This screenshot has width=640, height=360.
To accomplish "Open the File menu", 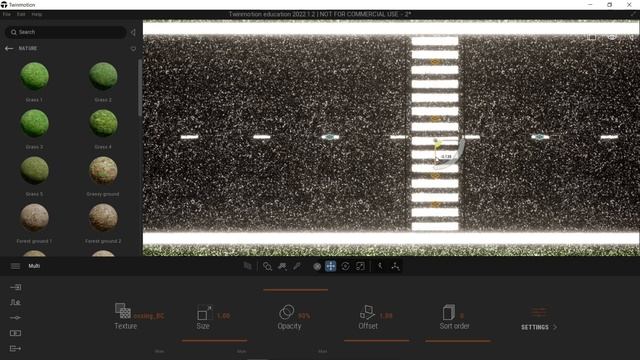I will 7,14.
